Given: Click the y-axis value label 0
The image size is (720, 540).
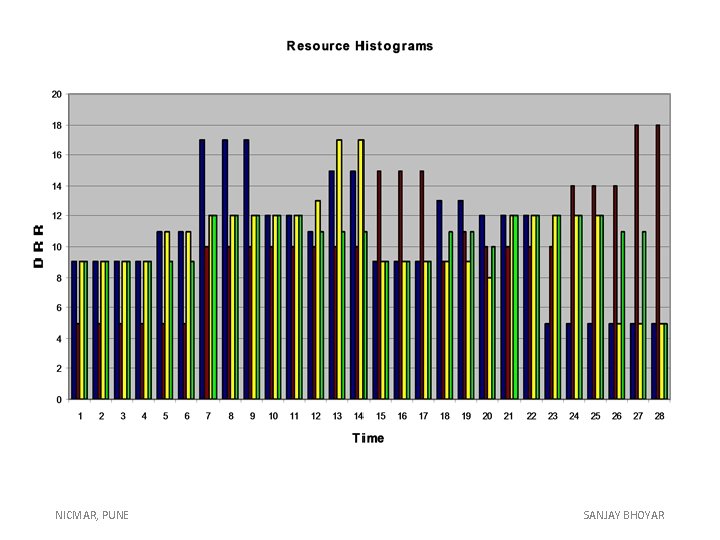Looking at the screenshot, I should [x=59, y=399].
